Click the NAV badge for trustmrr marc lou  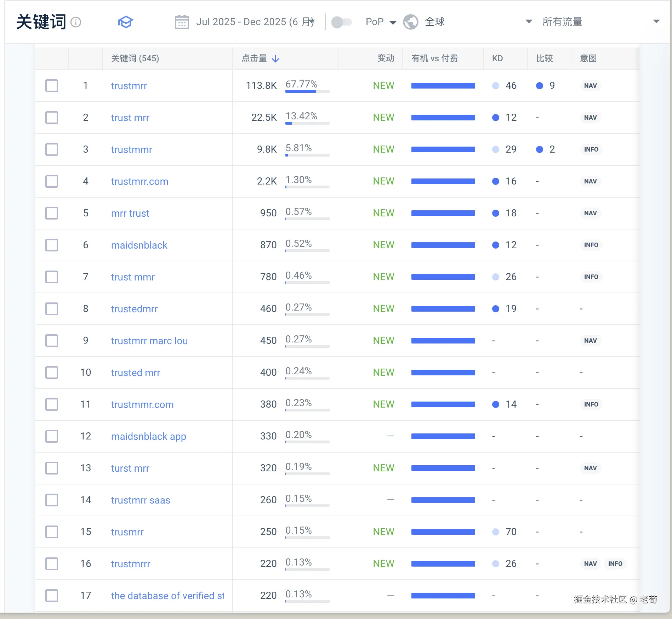[590, 341]
